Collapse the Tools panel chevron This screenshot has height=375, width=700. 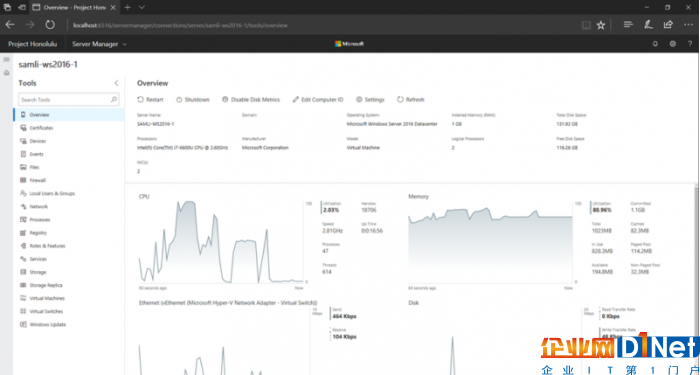click(116, 83)
